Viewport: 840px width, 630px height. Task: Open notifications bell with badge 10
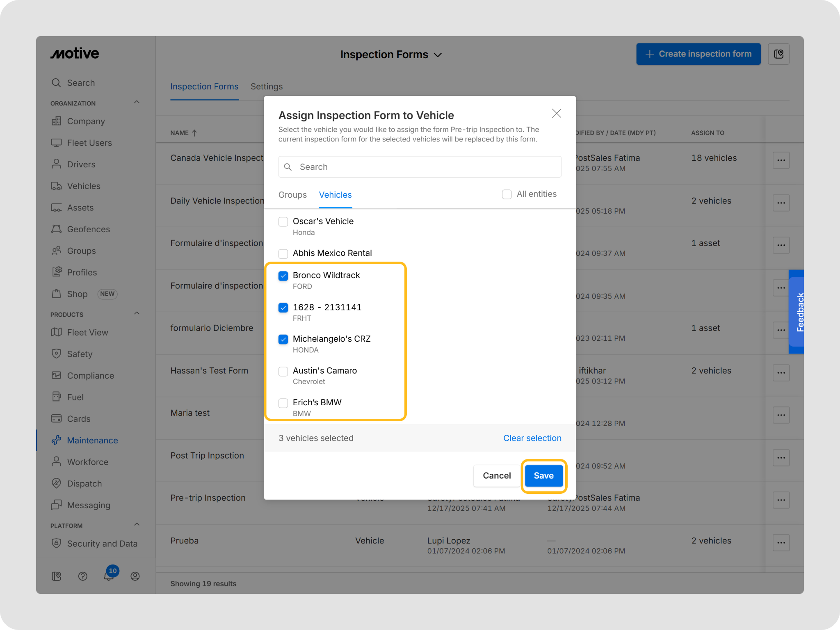pos(109,575)
